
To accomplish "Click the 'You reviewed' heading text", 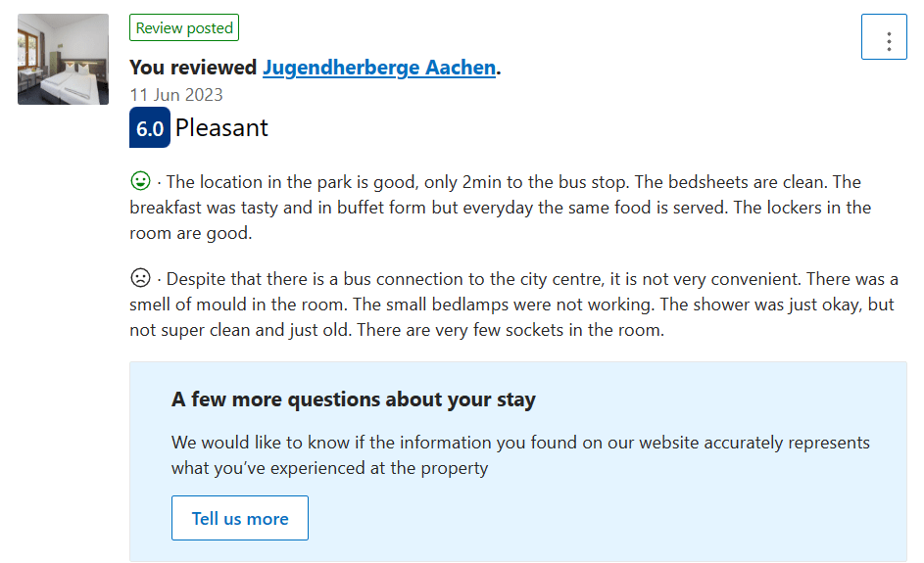I will 193,68.
